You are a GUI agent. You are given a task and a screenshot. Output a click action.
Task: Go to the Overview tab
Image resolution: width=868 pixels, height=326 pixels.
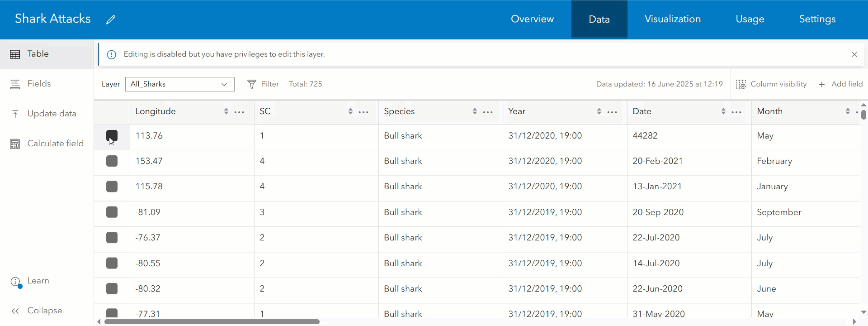(x=532, y=19)
